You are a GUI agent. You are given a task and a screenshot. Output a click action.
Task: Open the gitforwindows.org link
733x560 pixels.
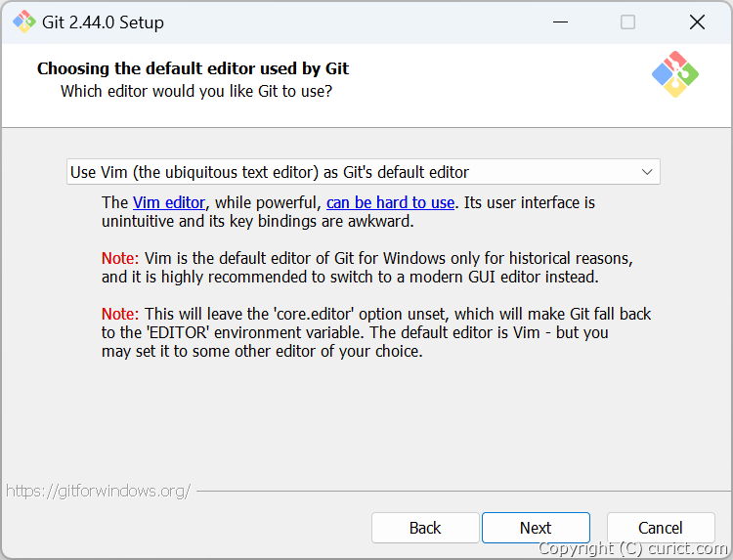[98, 491]
